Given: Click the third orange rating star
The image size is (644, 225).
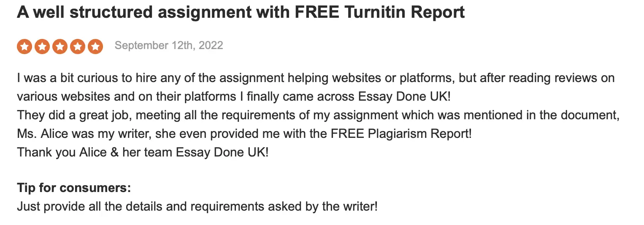Looking at the screenshot, I should tap(60, 47).
